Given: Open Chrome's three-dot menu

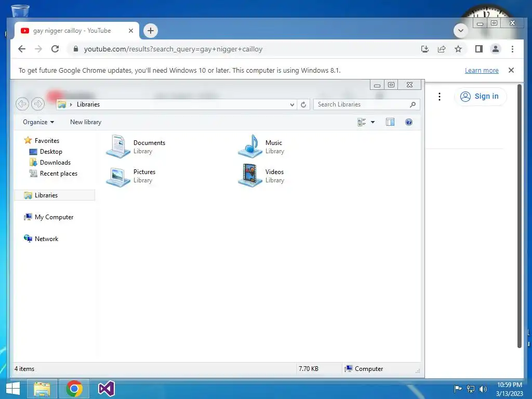Looking at the screenshot, I should click(512, 49).
